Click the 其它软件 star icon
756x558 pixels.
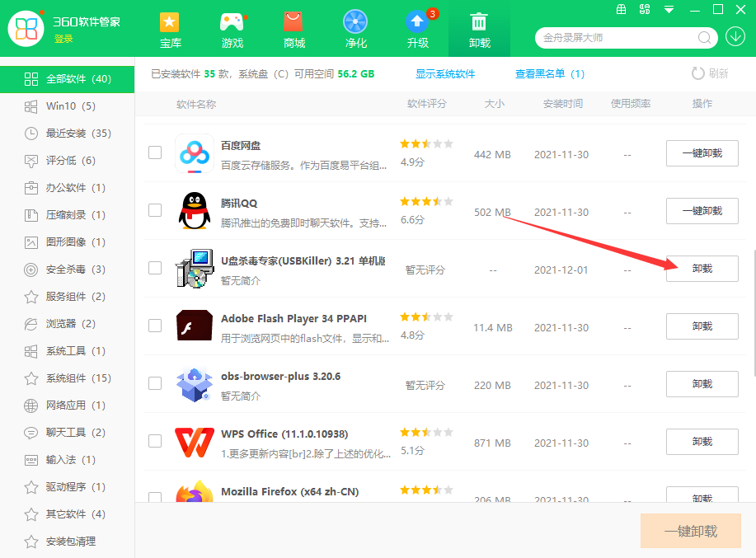(31, 514)
